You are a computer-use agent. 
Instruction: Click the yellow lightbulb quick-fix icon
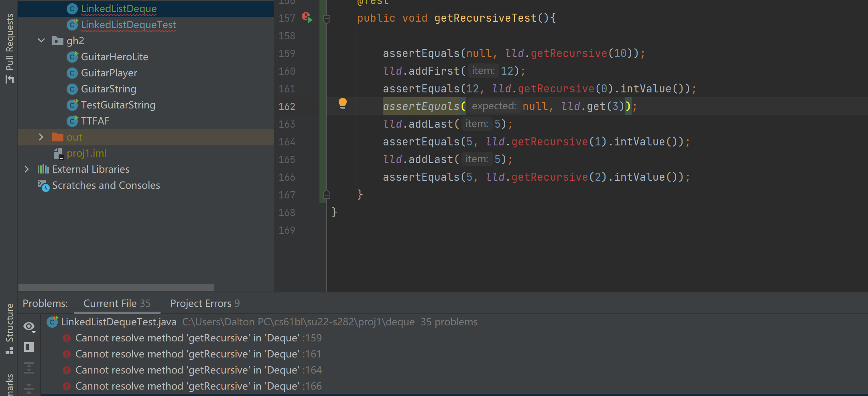coord(342,104)
